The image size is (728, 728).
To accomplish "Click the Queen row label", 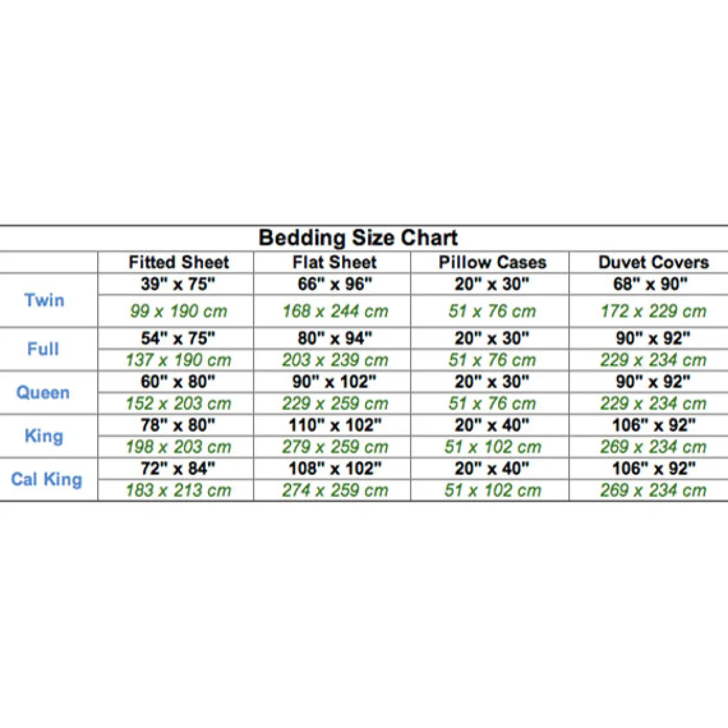I will 43,393.
